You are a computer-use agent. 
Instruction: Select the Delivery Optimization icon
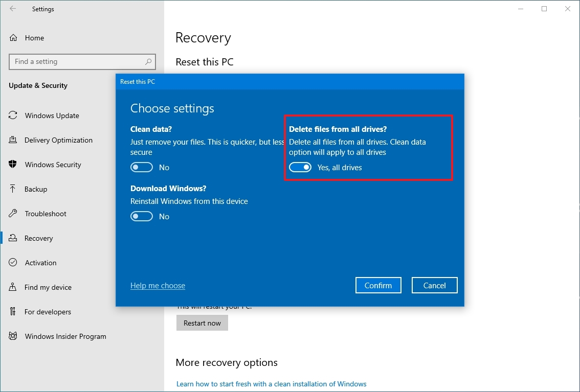coord(13,140)
